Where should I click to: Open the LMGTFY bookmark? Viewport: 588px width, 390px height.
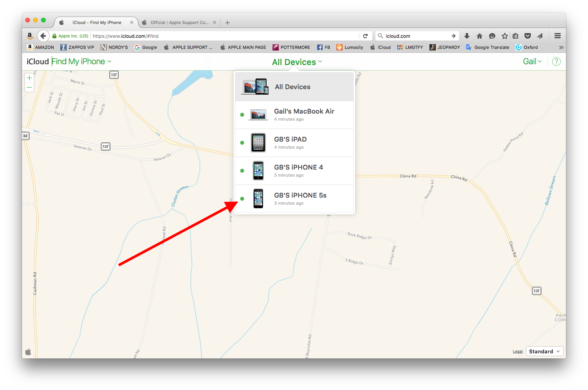coord(410,47)
